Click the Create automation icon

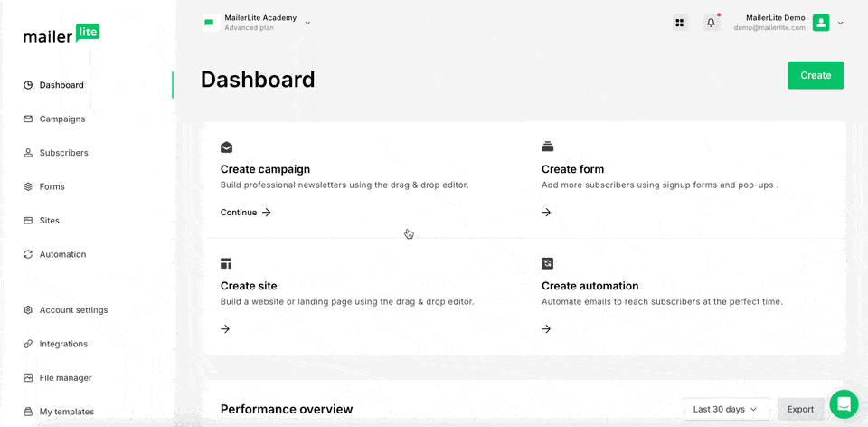click(x=547, y=263)
